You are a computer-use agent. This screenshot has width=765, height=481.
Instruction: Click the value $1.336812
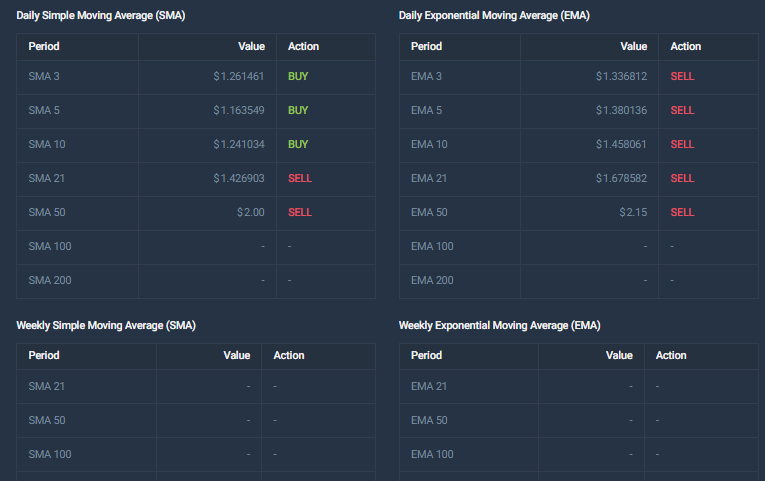621,76
